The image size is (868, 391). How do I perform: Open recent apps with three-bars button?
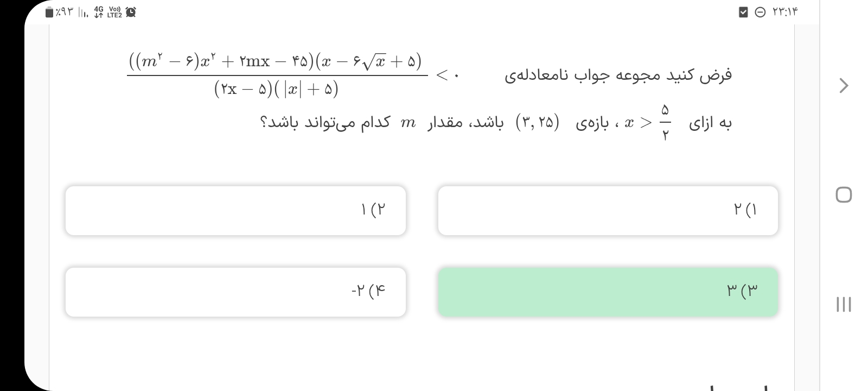pyautogui.click(x=844, y=304)
